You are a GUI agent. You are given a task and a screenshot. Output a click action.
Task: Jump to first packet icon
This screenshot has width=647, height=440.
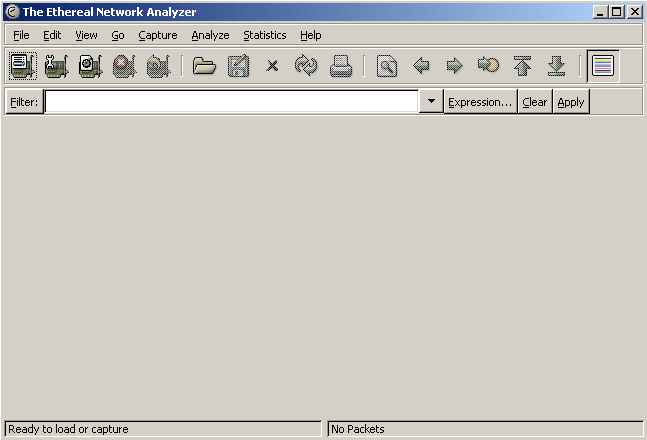[x=522, y=66]
